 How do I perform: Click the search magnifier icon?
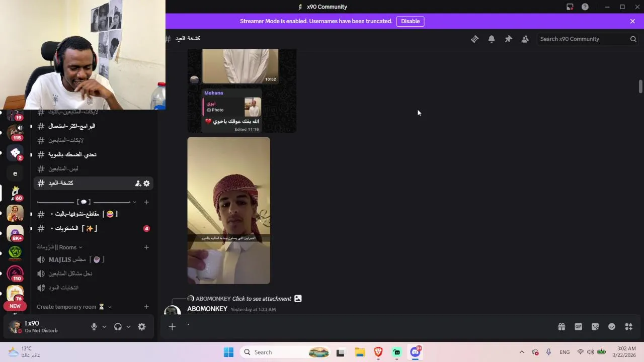[x=633, y=39]
